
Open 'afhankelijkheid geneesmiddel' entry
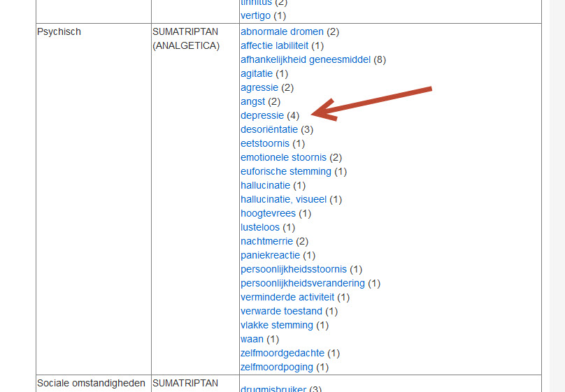tap(306, 59)
